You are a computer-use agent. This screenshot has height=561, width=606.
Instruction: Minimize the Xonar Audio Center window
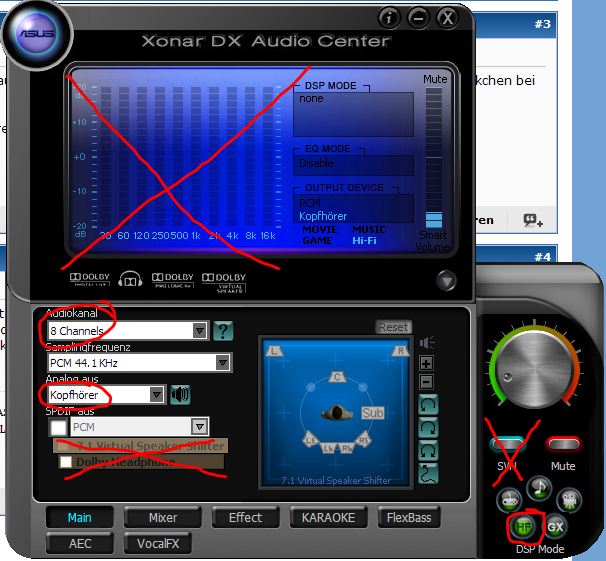pos(418,18)
